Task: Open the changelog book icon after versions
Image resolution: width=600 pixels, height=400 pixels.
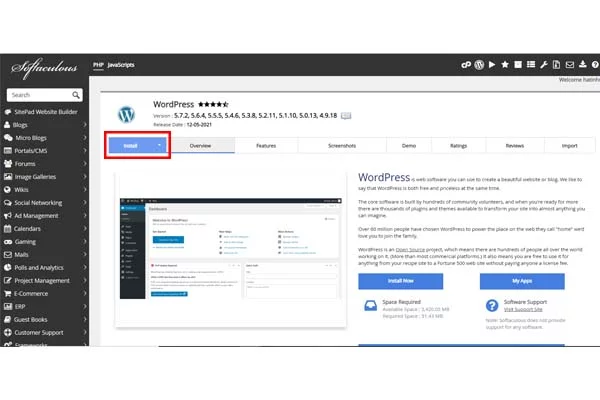Action: 346,116
